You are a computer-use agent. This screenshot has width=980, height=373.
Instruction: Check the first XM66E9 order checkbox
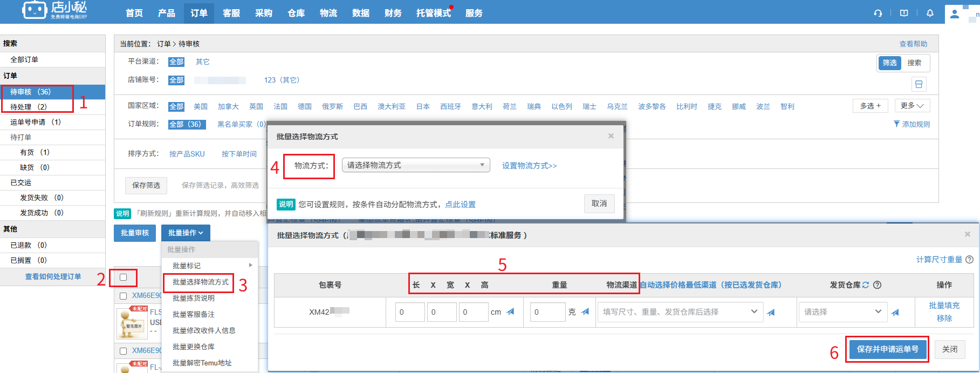pyautogui.click(x=123, y=296)
